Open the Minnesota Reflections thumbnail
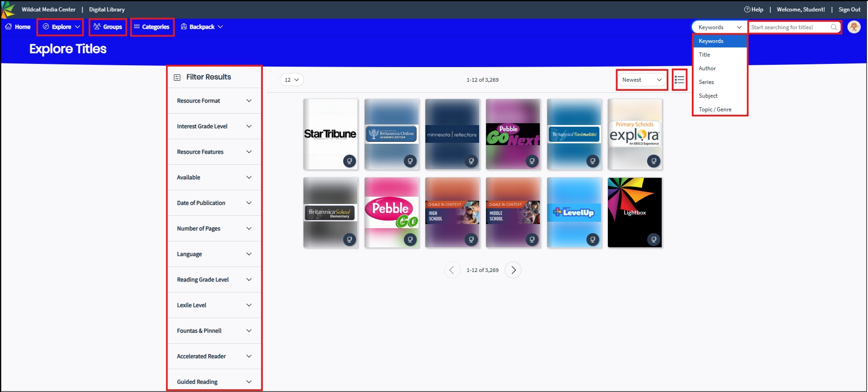This screenshot has width=868, height=392. tap(452, 134)
